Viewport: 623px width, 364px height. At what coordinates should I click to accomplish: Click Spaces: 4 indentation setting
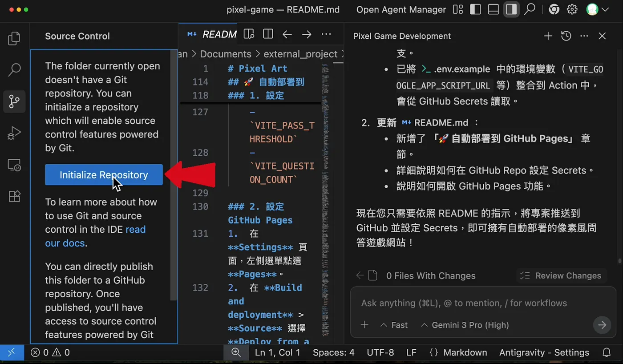pos(334,352)
